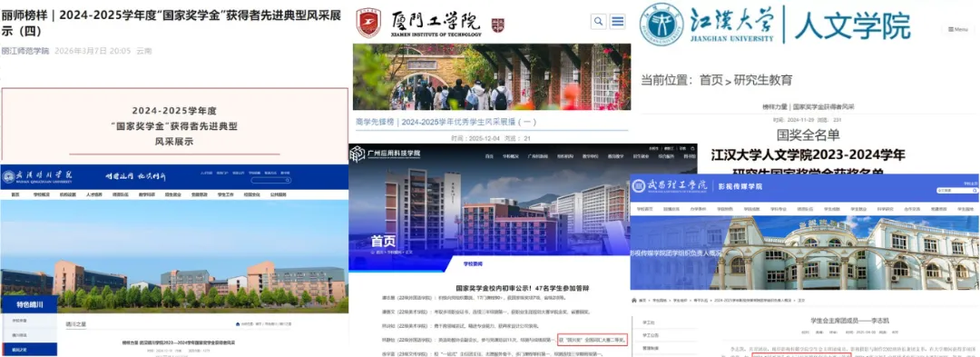Click the home icon in Qingchuan breadcrumb

[238, 324]
